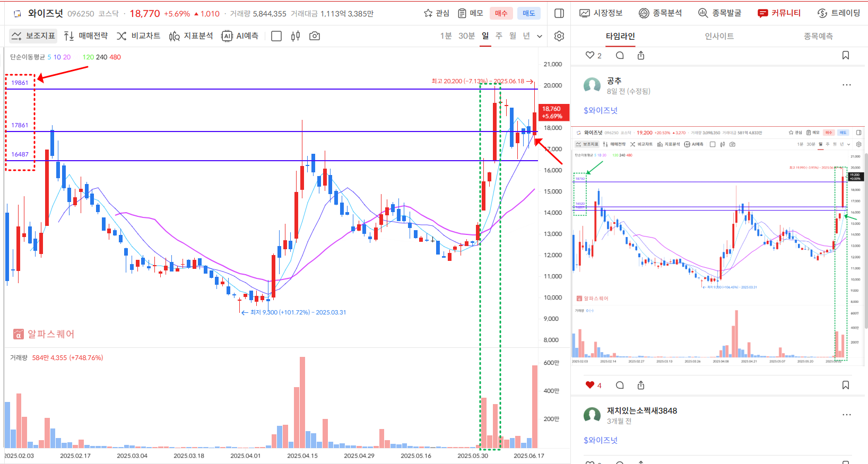Viewport: 868px width, 464px height.
Task: Open 비교차트 compare chart tool
Action: click(138, 36)
